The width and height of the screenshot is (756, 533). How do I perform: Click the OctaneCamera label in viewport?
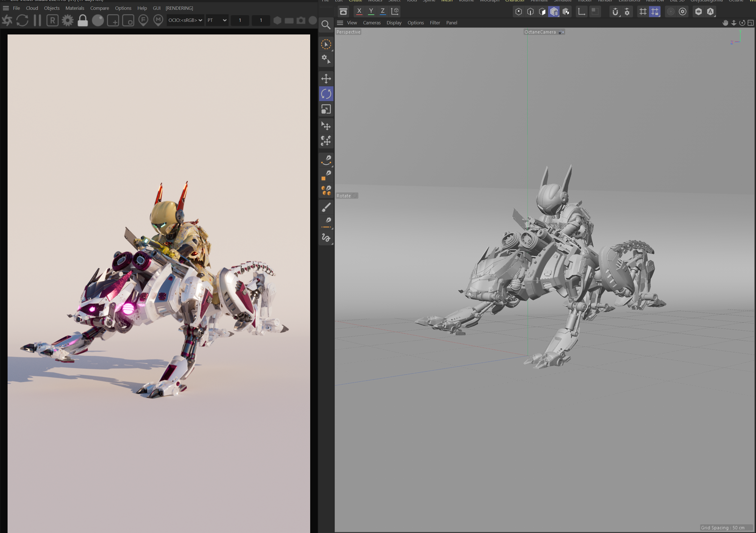click(540, 32)
